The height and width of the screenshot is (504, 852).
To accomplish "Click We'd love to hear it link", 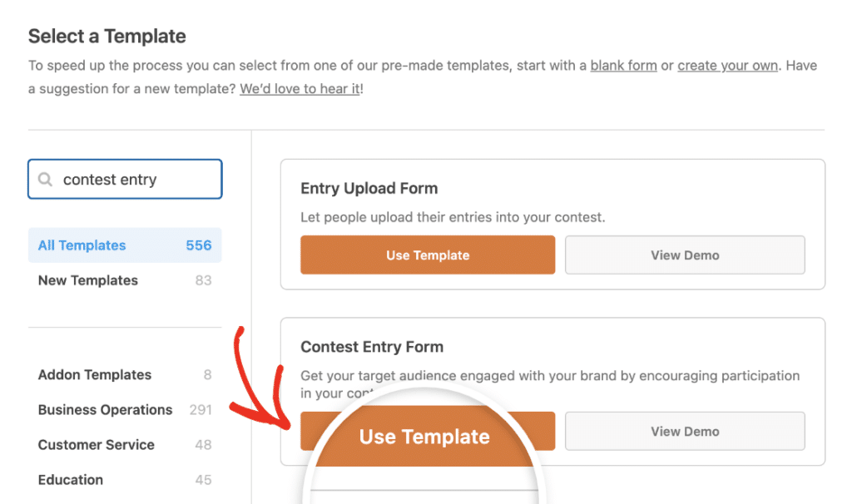I will coord(300,89).
